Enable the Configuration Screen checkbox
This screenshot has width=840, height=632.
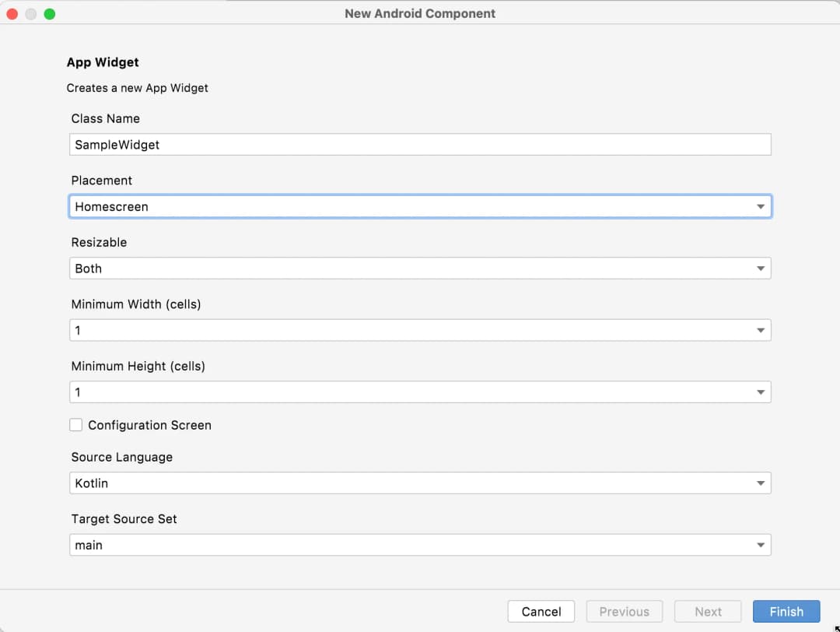click(76, 425)
